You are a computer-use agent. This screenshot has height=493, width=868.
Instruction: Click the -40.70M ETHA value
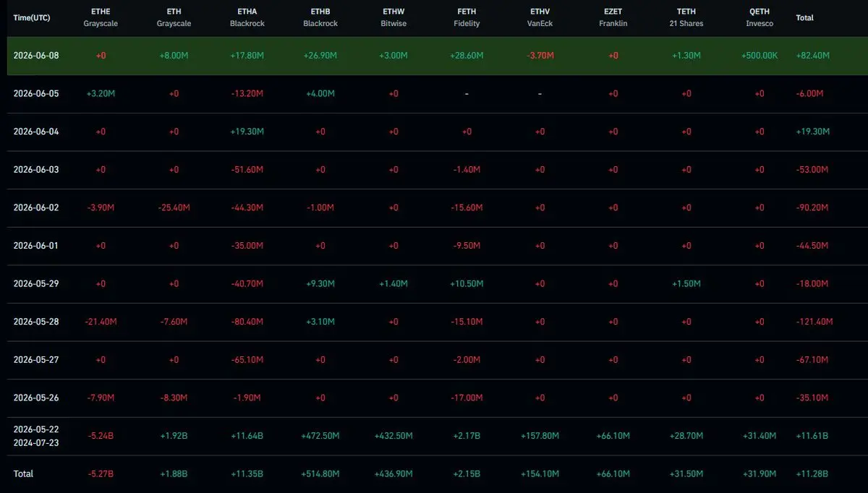click(247, 284)
